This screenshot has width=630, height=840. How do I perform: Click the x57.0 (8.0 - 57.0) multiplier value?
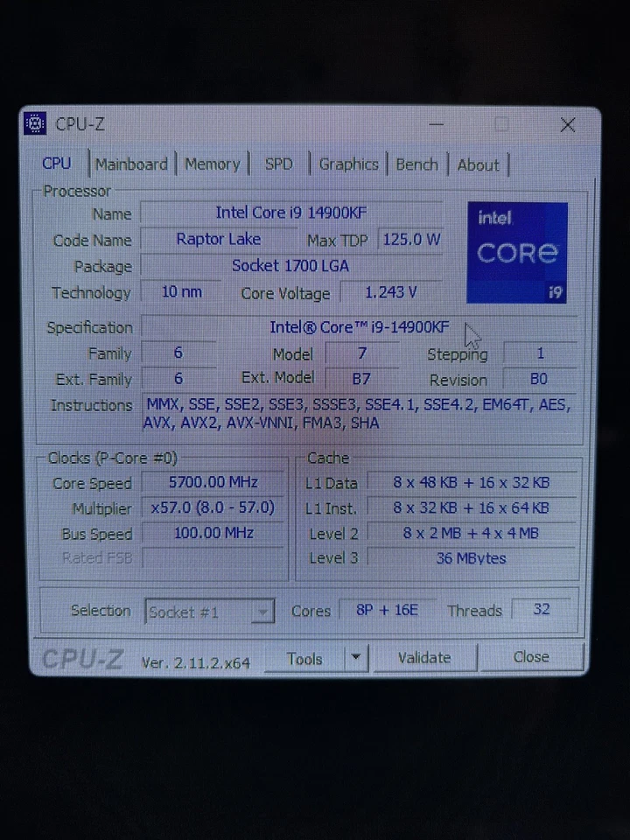213,507
